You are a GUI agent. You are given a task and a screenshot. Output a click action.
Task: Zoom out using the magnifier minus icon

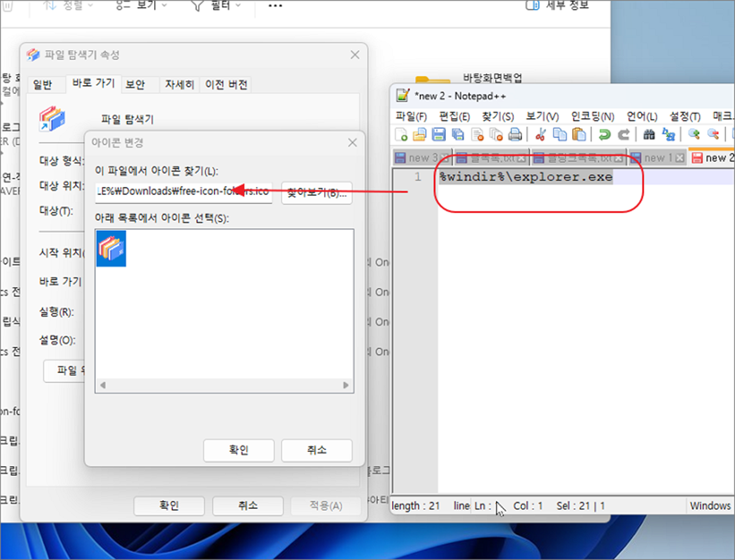713,135
